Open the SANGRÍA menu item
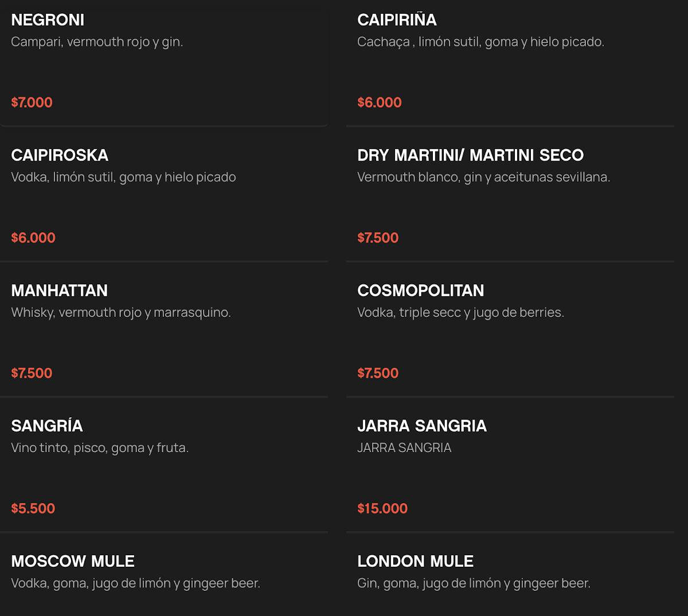 tap(164, 465)
